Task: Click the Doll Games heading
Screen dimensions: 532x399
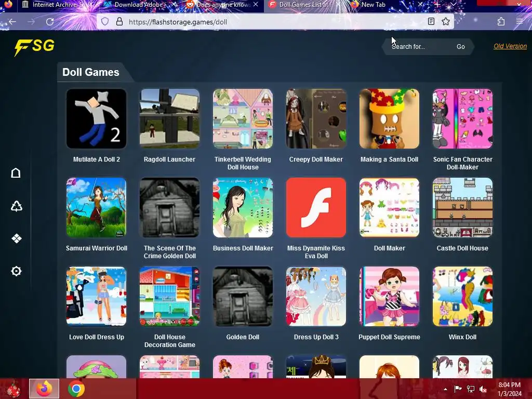Action: (x=90, y=72)
